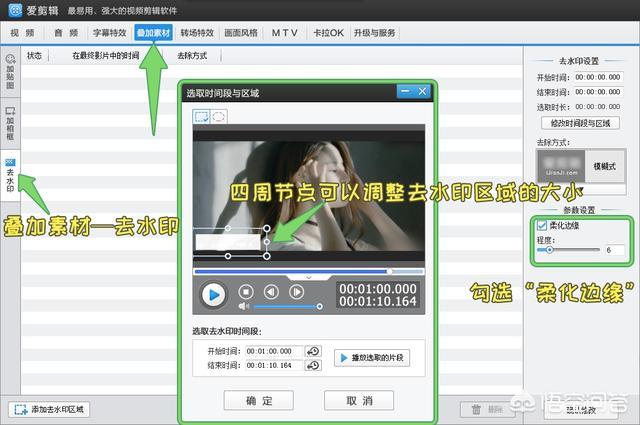Click the 删除 trash button
Image resolution: width=640 pixels, height=425 pixels.
click(x=487, y=409)
